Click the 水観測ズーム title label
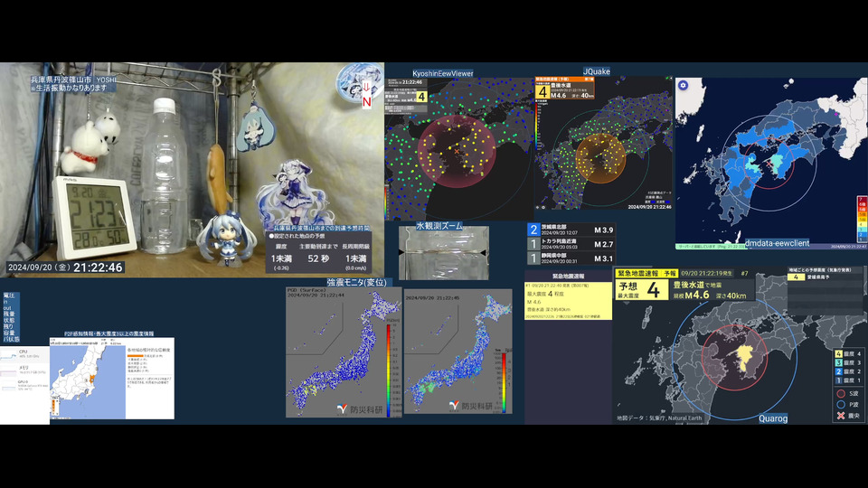Screen dimensions: 868x488 point(439,226)
